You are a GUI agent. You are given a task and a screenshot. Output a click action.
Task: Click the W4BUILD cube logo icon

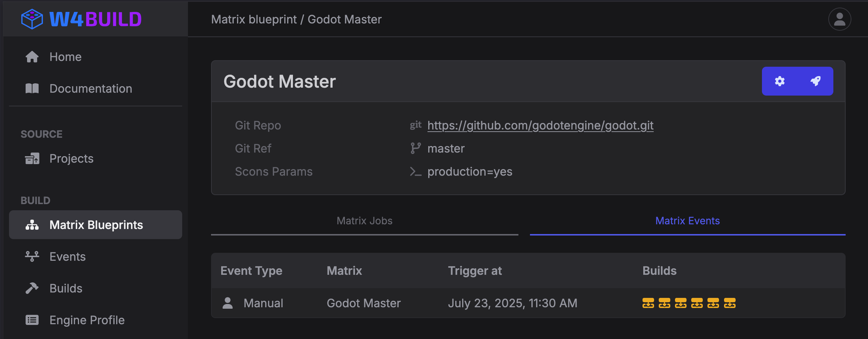point(32,19)
